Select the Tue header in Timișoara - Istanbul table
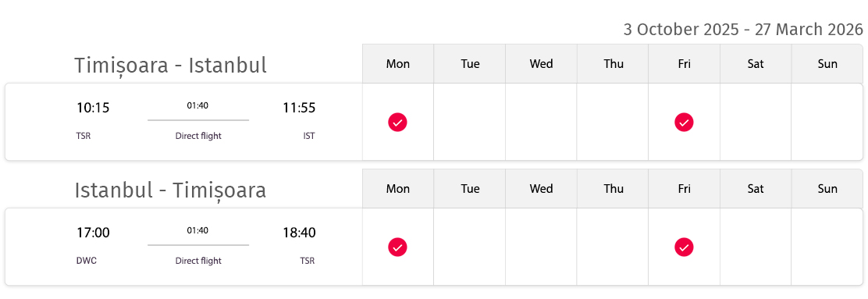 [470, 64]
